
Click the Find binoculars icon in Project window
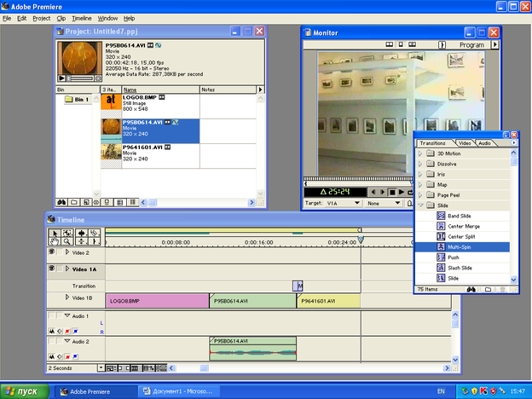click(x=62, y=202)
